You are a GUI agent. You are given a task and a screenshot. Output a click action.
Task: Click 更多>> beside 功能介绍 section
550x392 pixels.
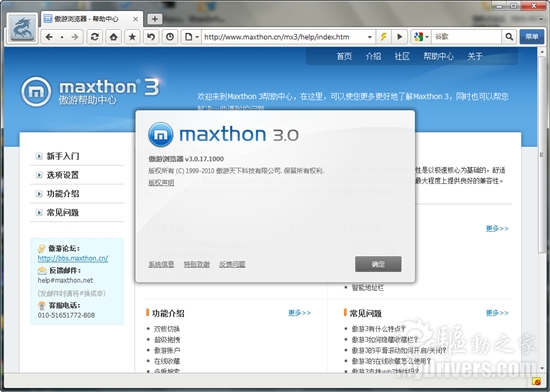(x=300, y=313)
